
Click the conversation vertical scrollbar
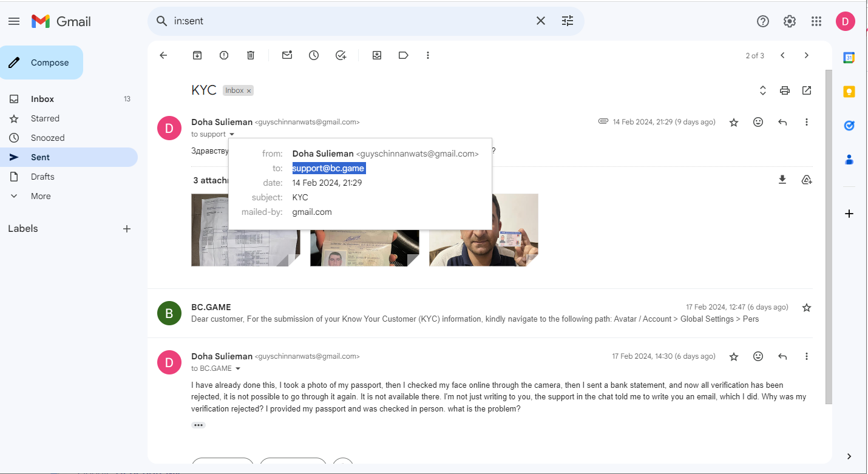[829, 237]
